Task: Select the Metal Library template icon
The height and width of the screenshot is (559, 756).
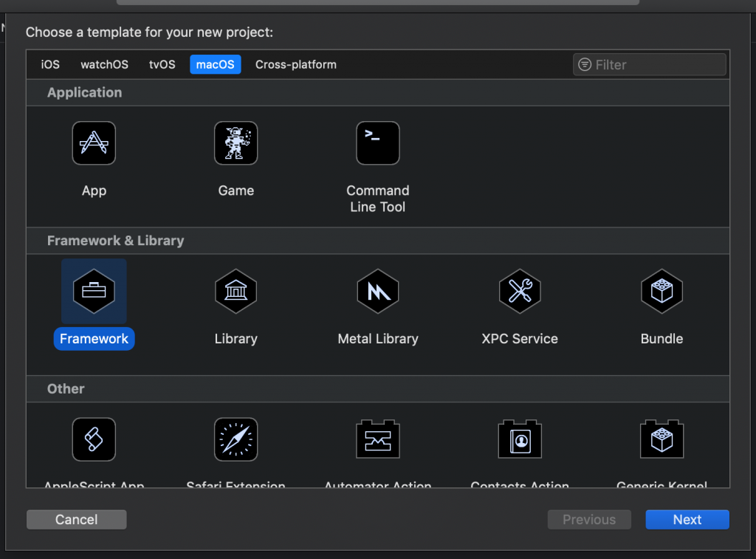Action: tap(378, 292)
